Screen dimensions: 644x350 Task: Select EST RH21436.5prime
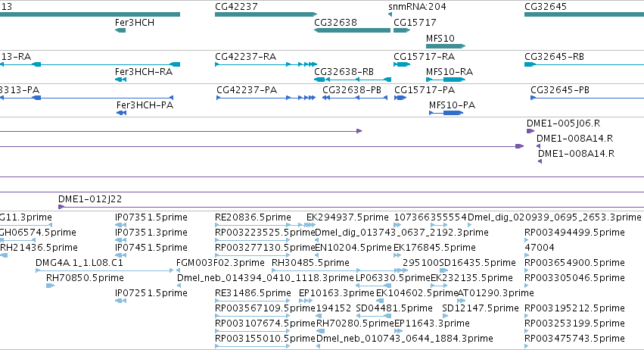point(39,248)
